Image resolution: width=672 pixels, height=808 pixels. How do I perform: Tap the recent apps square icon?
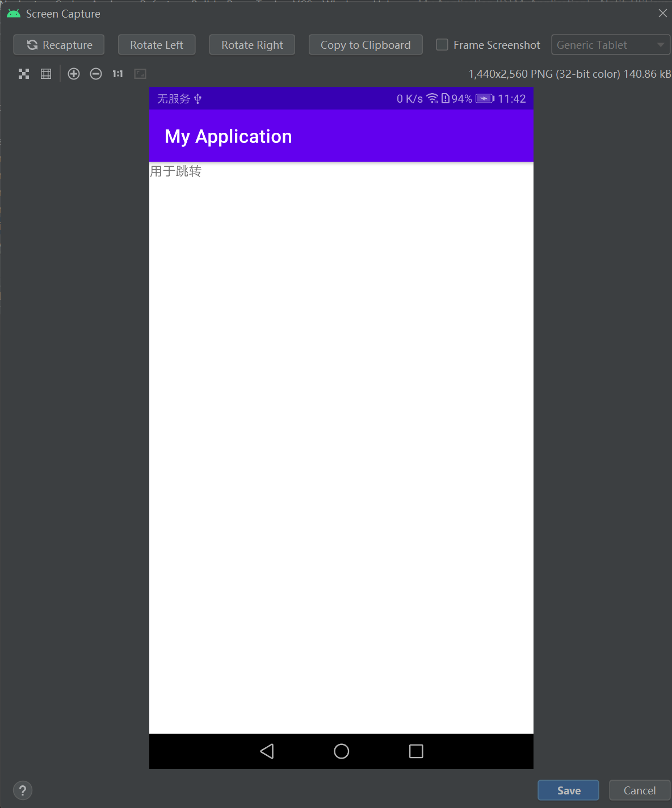(416, 751)
